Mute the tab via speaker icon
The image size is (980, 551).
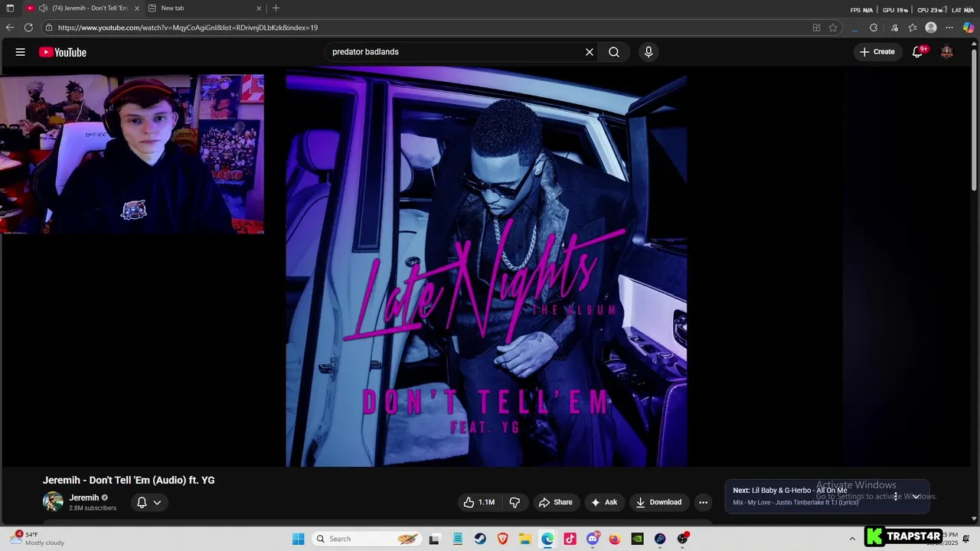[43, 8]
